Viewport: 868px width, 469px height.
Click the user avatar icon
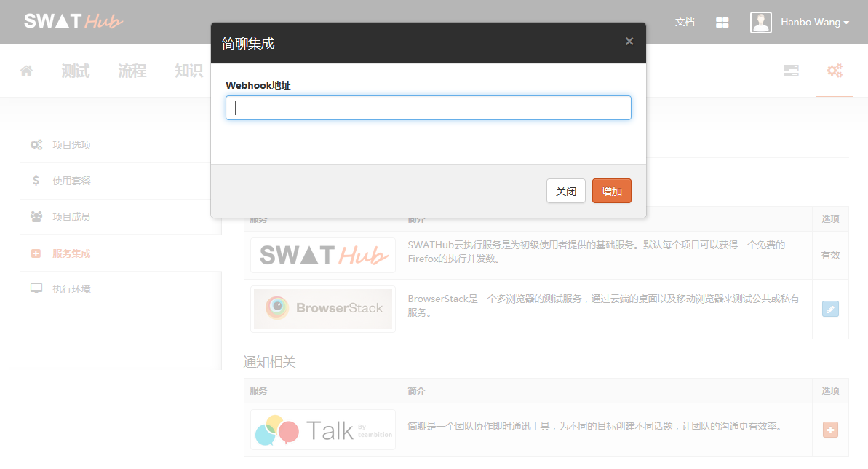(x=760, y=22)
